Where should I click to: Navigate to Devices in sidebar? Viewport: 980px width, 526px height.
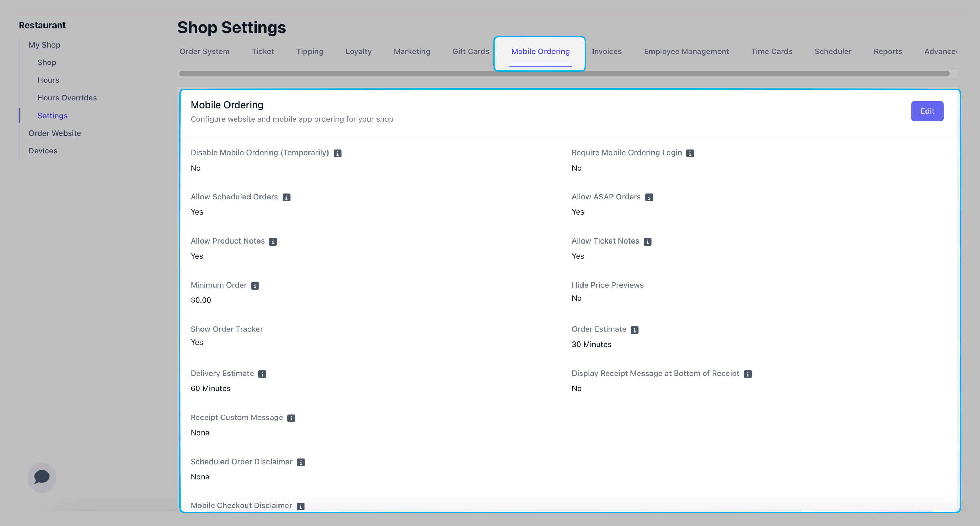point(43,151)
